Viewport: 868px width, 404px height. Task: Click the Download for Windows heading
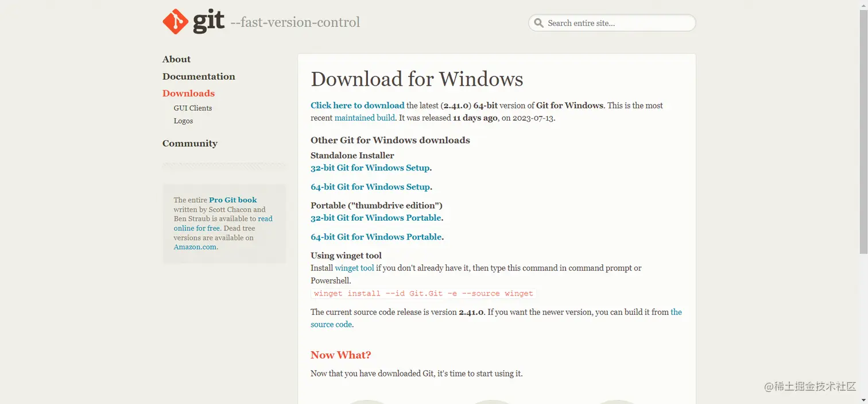click(x=417, y=79)
